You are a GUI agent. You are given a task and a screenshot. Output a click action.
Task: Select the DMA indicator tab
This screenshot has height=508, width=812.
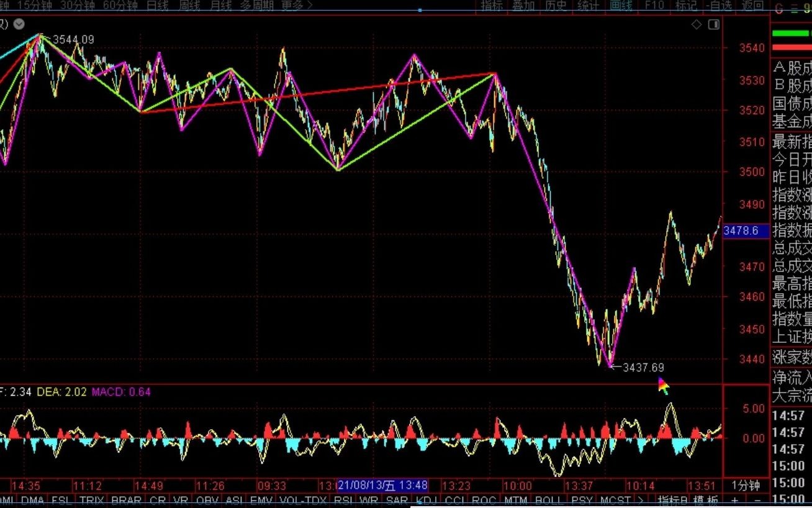(32, 501)
